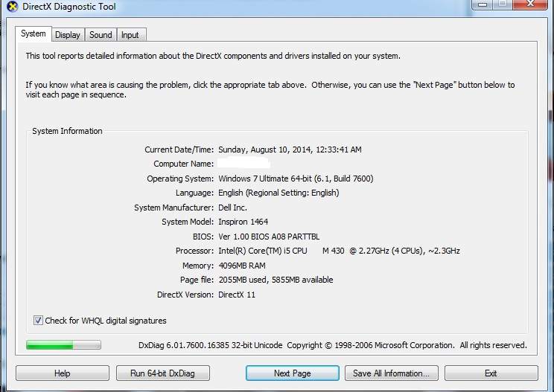The image size is (554, 392).
Task: Click the 'Memory:' label
Action: 198,266
